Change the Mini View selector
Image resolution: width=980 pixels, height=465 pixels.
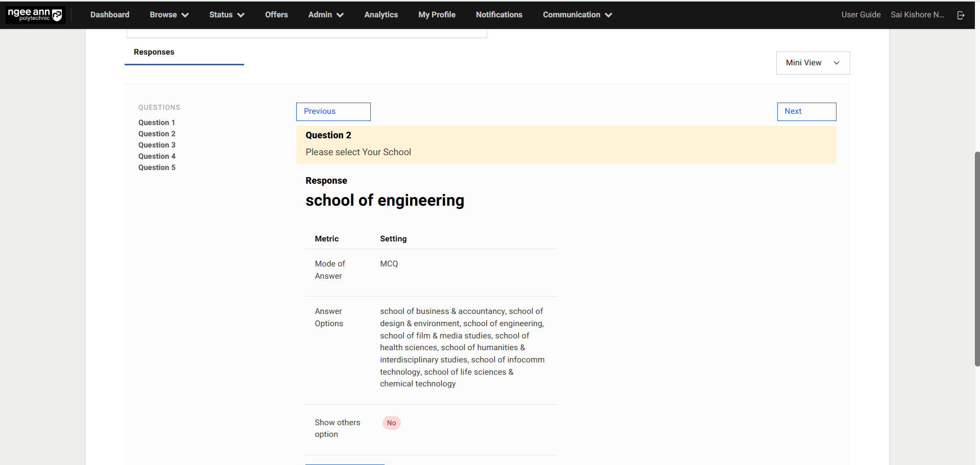click(x=812, y=63)
